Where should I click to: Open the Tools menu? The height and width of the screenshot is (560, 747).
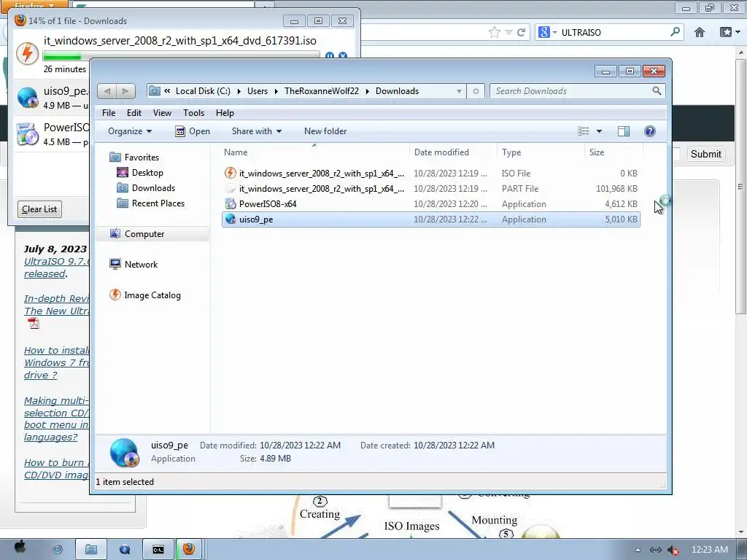click(x=193, y=113)
